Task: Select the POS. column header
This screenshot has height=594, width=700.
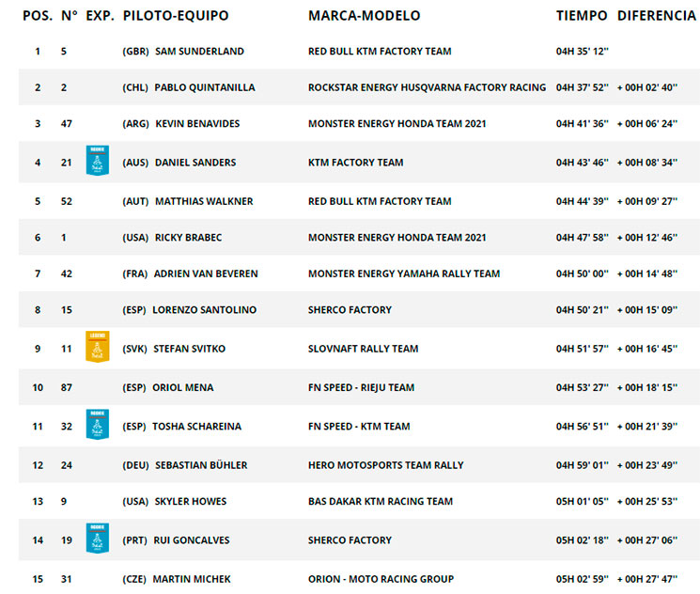Action: (x=38, y=16)
